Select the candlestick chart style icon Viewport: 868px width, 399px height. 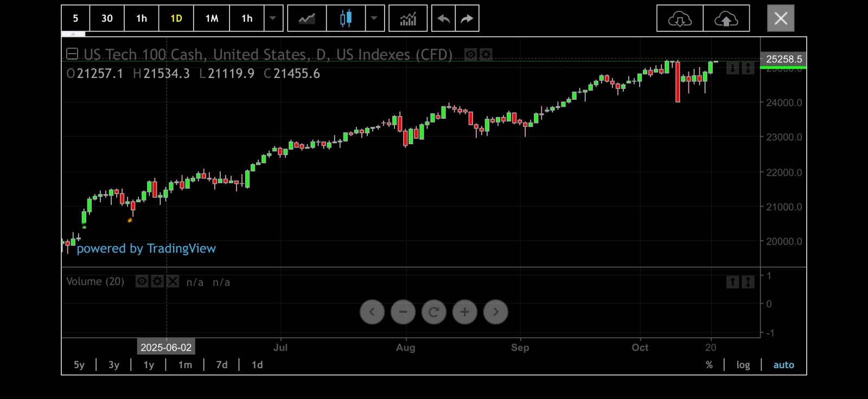[346, 18]
